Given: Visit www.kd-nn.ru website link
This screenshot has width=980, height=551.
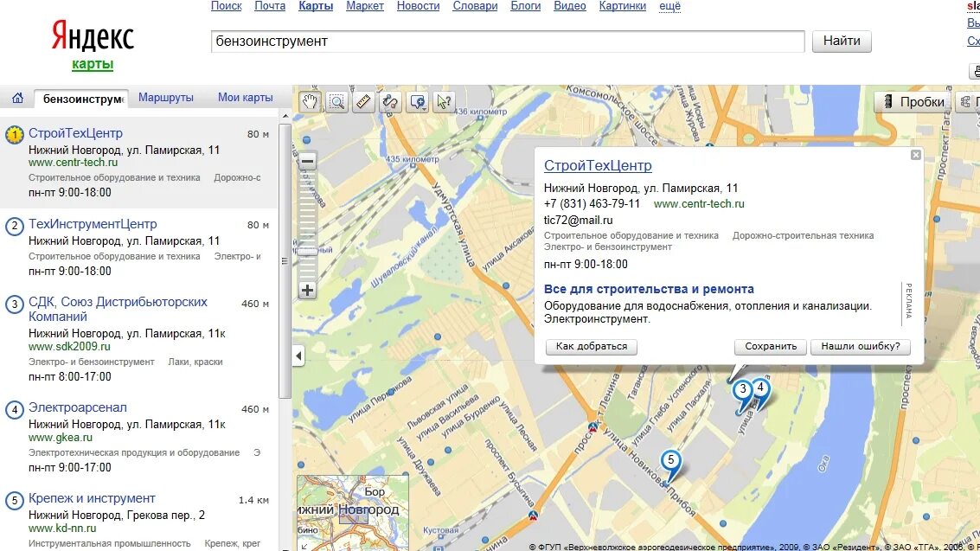Looking at the screenshot, I should 62,528.
